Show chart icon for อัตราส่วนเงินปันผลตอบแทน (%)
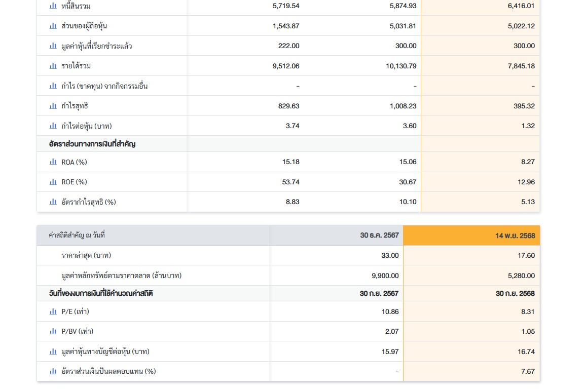Viewport: 585px width, 392px height. tap(53, 371)
